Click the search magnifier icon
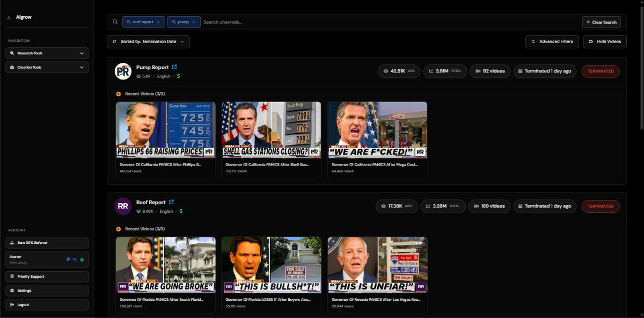Viewport: 644px width, 318px height. click(x=115, y=22)
